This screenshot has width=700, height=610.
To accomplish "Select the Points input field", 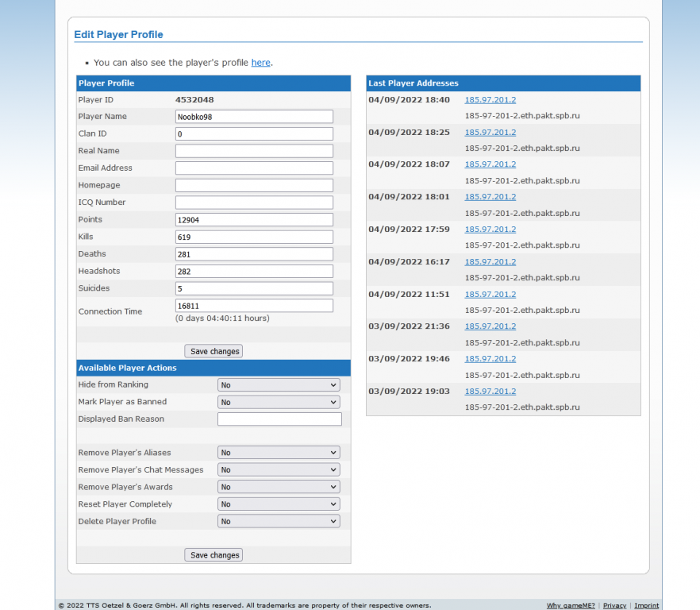I will coord(254,220).
